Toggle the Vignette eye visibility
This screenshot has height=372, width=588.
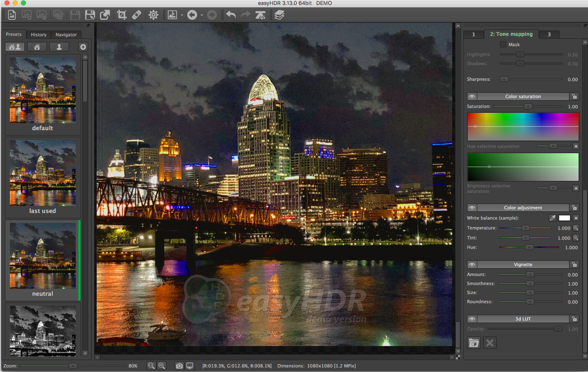pyautogui.click(x=472, y=264)
